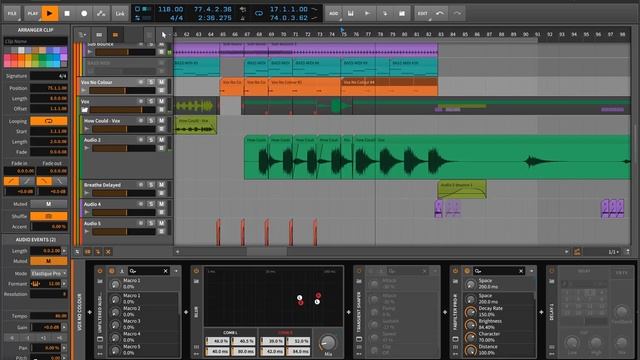The width and height of the screenshot is (640, 360).
Task: Toggle the clip Muted M button
Action: point(49,204)
